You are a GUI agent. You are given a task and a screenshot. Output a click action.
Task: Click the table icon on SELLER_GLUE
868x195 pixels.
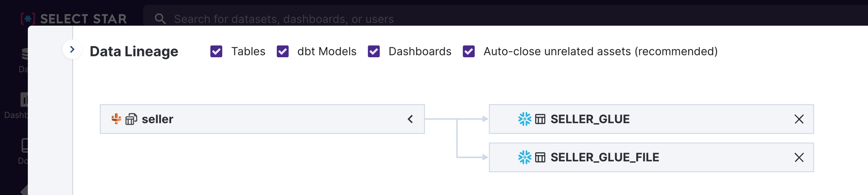click(x=540, y=119)
